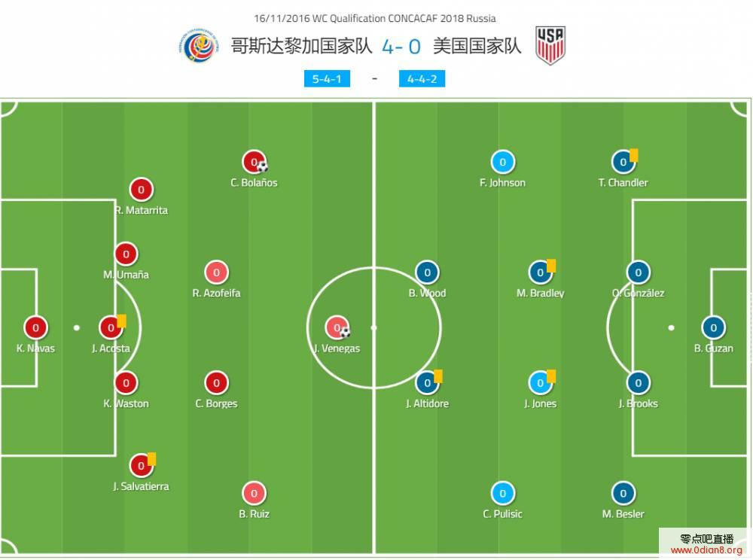Viewport: 753px width, 560px height.
Task: Click the USA team shield logo
Action: point(550,45)
